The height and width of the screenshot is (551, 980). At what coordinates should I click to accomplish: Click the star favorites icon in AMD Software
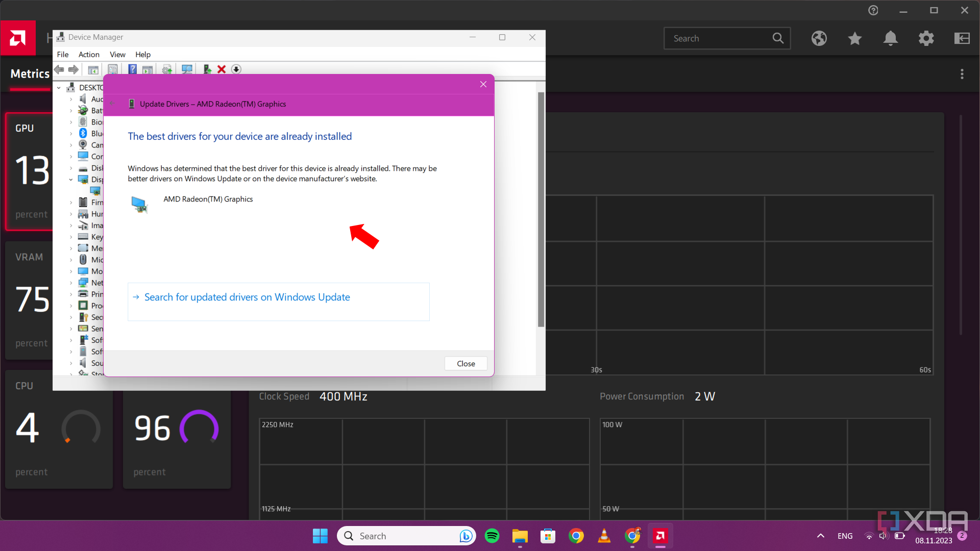[x=855, y=38]
